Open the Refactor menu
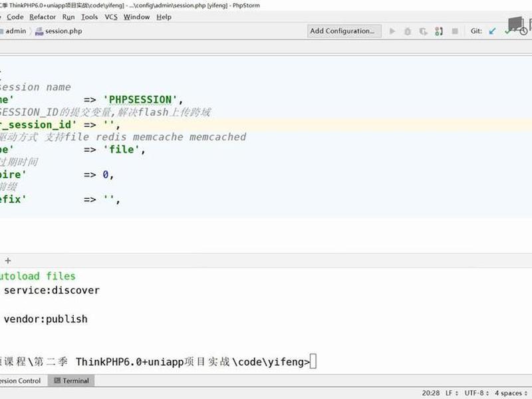This screenshot has width=532, height=399. point(43,17)
